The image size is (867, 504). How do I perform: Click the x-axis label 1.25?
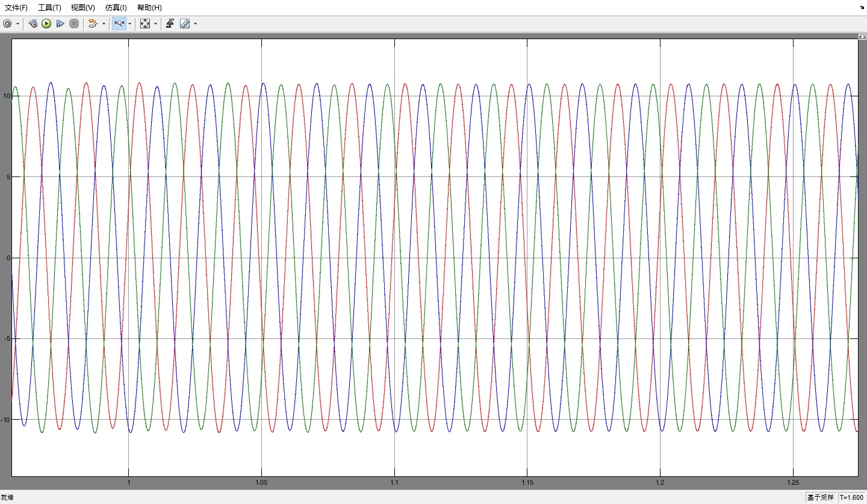point(793,483)
